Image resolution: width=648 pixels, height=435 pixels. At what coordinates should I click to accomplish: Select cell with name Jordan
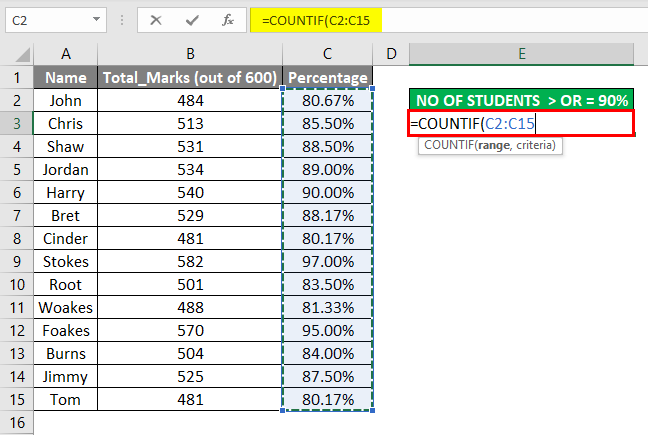point(66,169)
